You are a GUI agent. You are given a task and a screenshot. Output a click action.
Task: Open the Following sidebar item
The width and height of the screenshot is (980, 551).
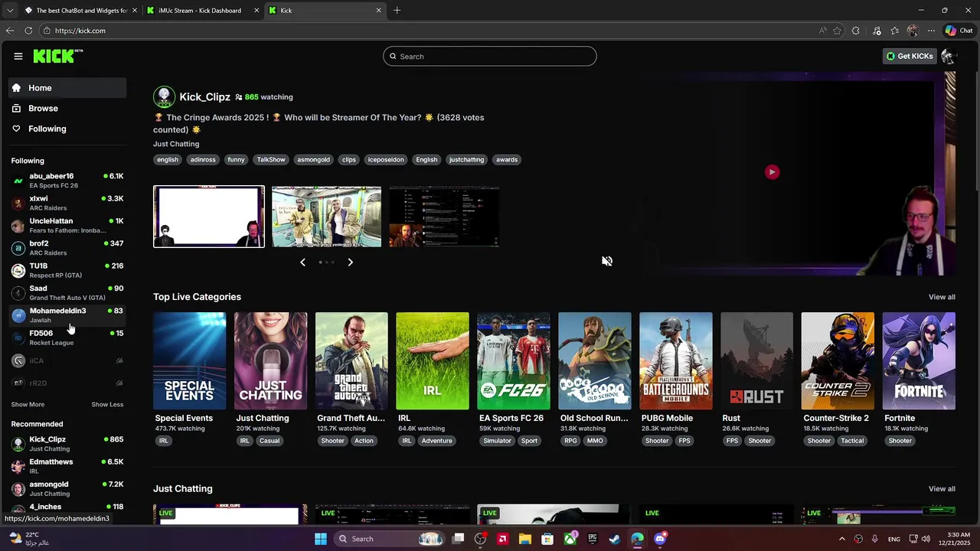[x=67, y=129]
